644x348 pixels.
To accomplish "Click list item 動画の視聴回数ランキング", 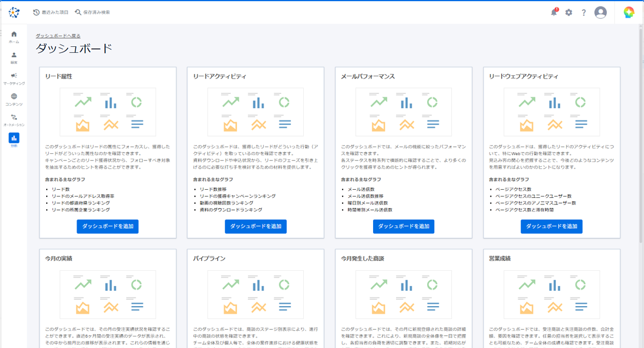I will pos(226,203).
